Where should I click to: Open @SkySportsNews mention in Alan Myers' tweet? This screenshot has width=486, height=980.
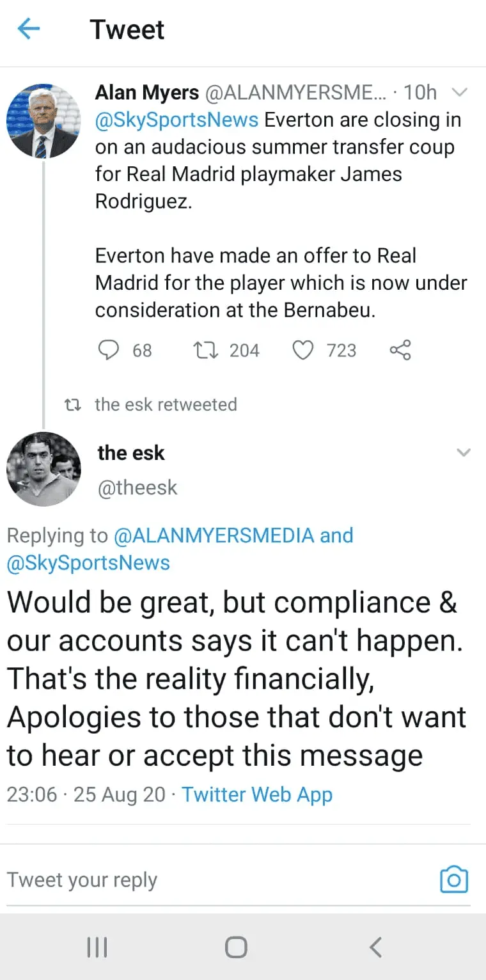point(177,120)
